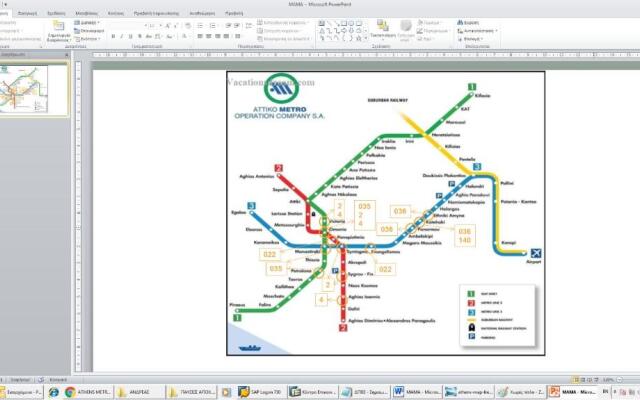Open the Text Direction dropdown
Image resolution: width=640 pixels, height=400 pixels.
click(283, 22)
